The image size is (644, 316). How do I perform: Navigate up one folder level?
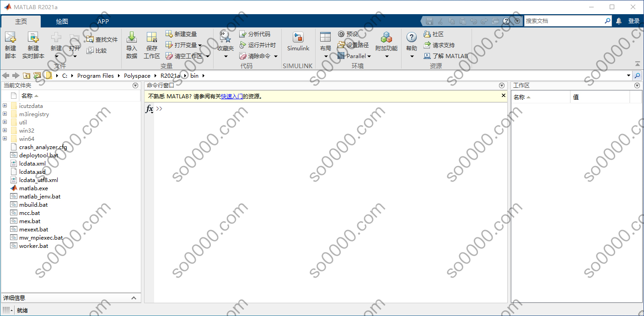(27, 75)
